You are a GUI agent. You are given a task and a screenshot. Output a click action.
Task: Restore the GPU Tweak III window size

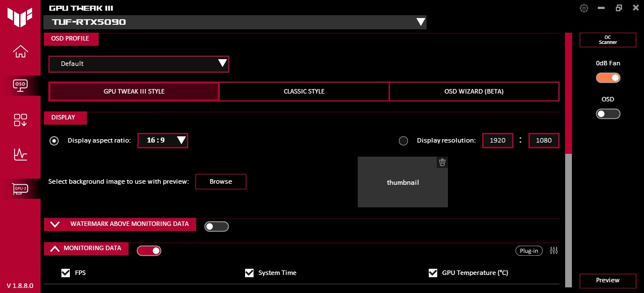coord(619,8)
